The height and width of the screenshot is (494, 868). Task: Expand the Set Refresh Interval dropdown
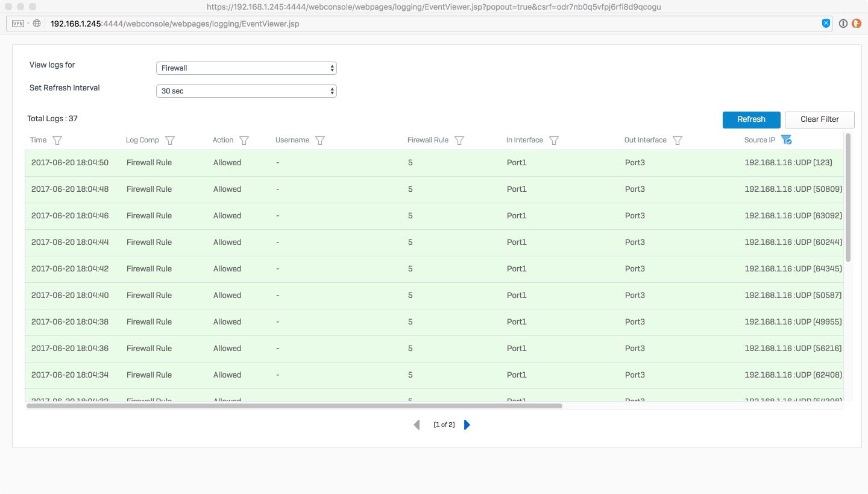coord(246,91)
